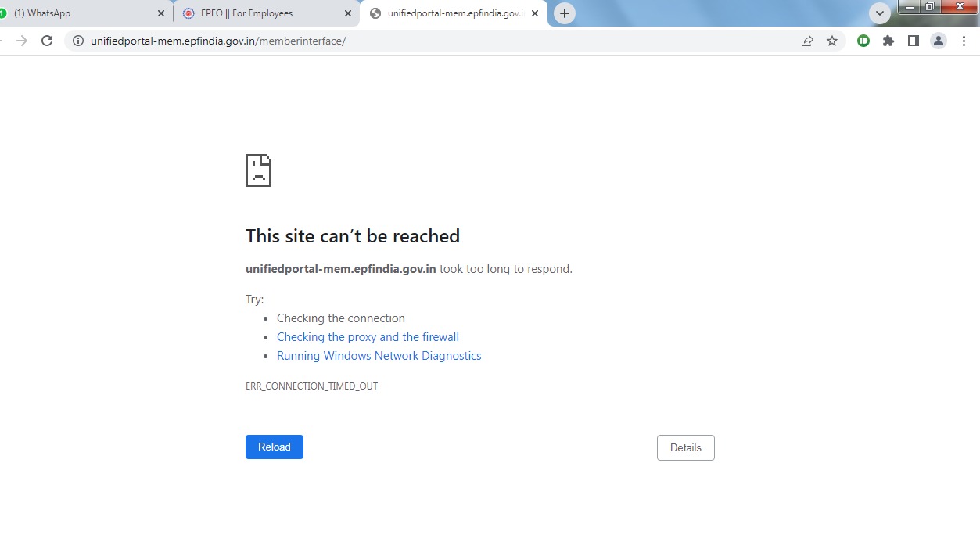Open the Extensions puzzle icon
This screenshot has height=535, width=980.
click(x=888, y=41)
